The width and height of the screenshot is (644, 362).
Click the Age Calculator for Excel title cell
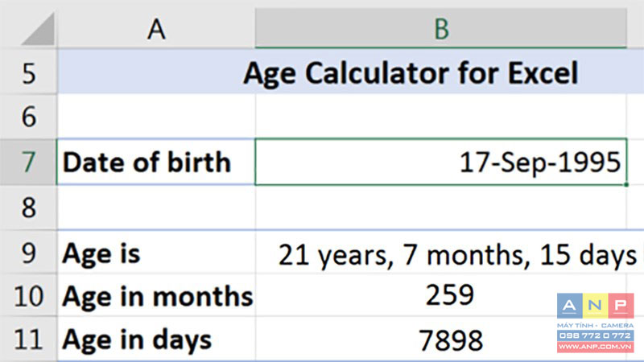[x=411, y=74]
